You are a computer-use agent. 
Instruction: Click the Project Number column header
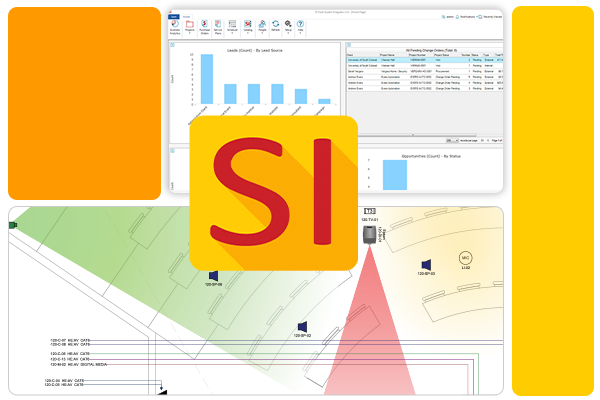421,55
